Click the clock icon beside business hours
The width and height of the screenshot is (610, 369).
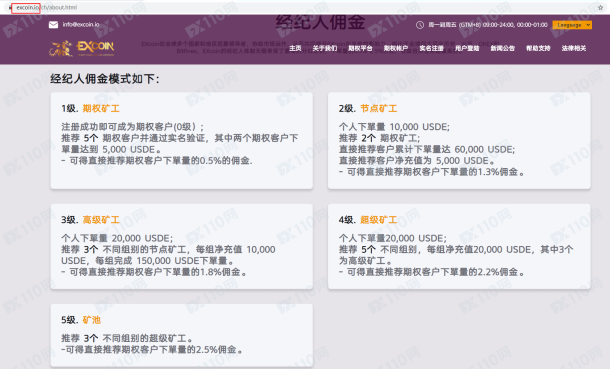pos(420,25)
